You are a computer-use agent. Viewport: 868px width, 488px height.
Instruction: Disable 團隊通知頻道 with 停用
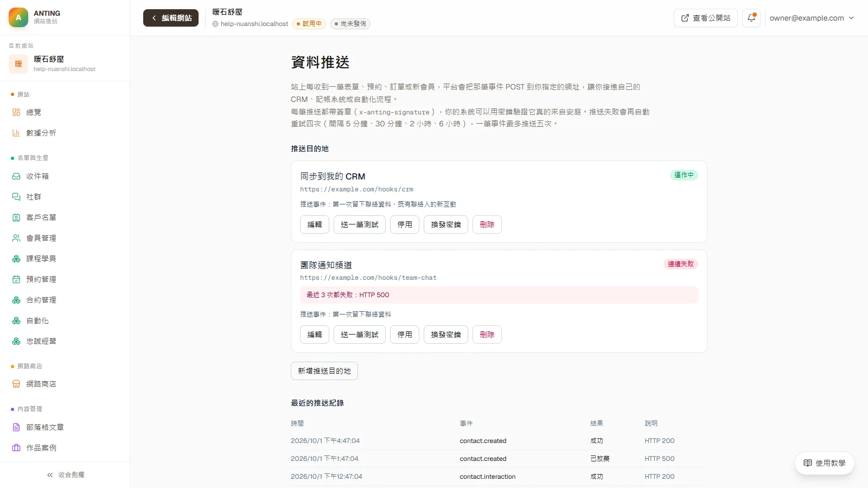[x=405, y=335]
